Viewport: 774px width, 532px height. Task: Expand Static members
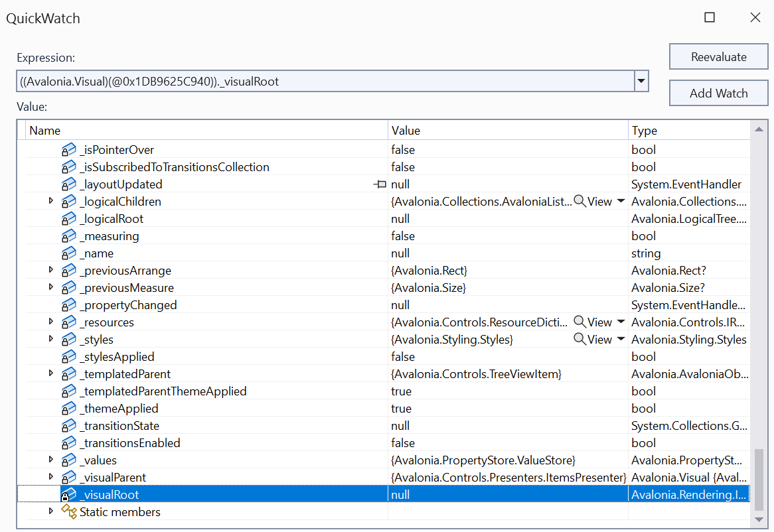pyautogui.click(x=51, y=511)
